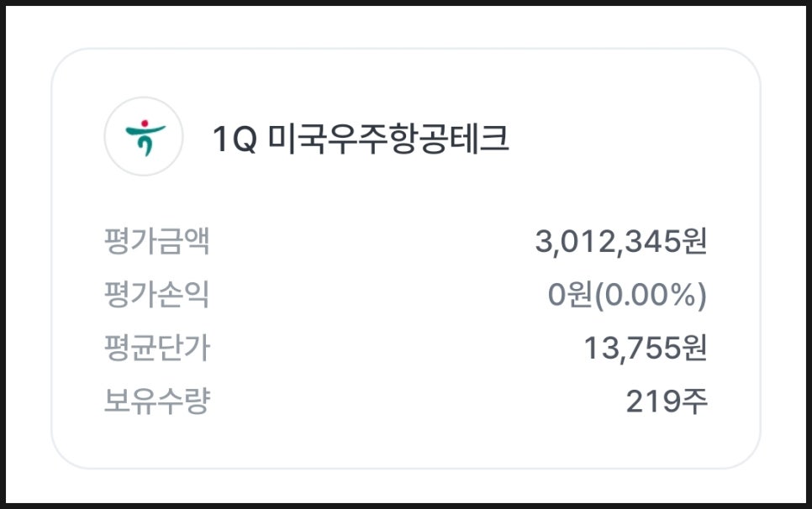Open the 1Q 미국우주항공테크 holding title

[x=361, y=139]
